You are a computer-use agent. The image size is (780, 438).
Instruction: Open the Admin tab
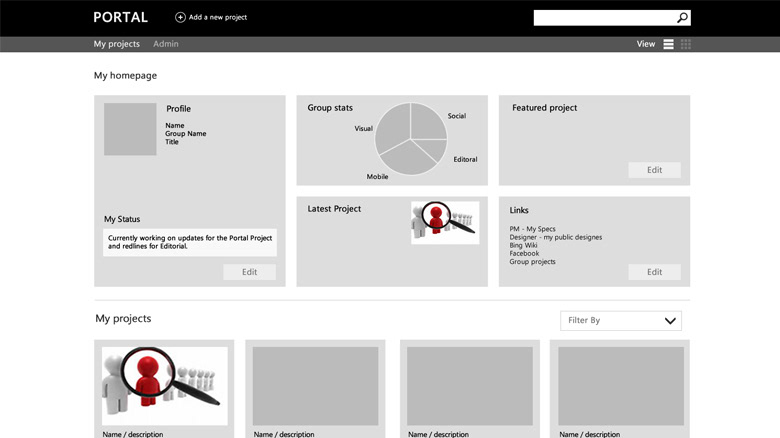pyautogui.click(x=166, y=44)
